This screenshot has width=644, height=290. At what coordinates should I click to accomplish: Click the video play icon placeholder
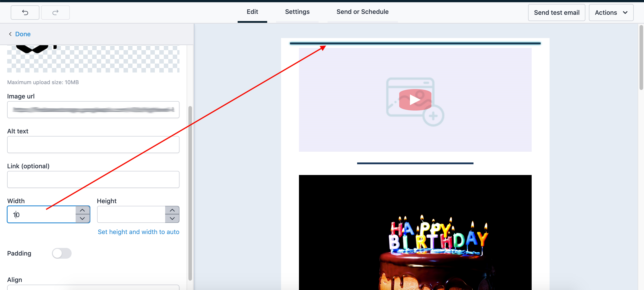click(415, 100)
